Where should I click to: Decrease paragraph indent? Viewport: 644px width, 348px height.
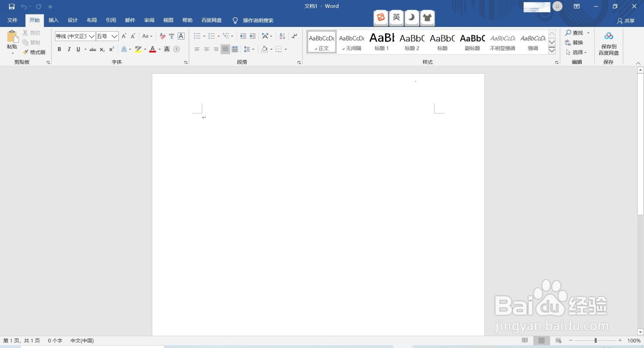click(243, 36)
